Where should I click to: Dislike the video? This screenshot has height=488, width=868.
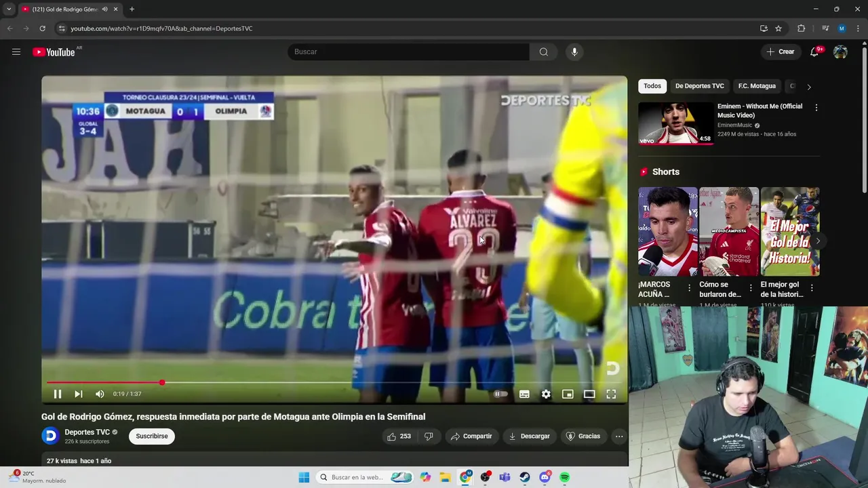click(429, 436)
